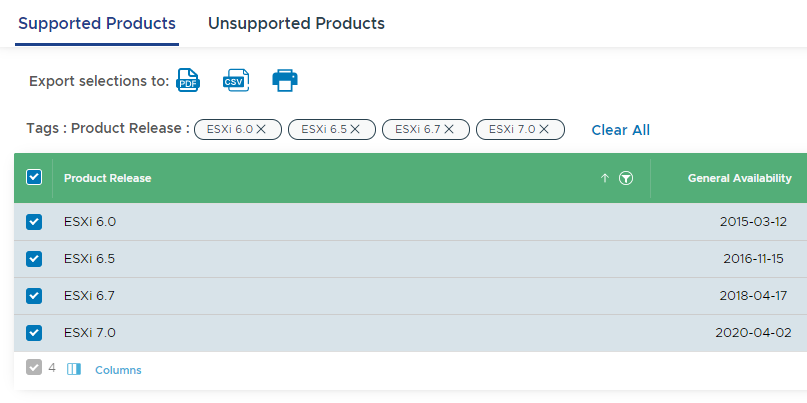This screenshot has height=403, width=807.
Task: Uncheck the ESXi 6.0 row checkbox
Action: click(x=34, y=222)
